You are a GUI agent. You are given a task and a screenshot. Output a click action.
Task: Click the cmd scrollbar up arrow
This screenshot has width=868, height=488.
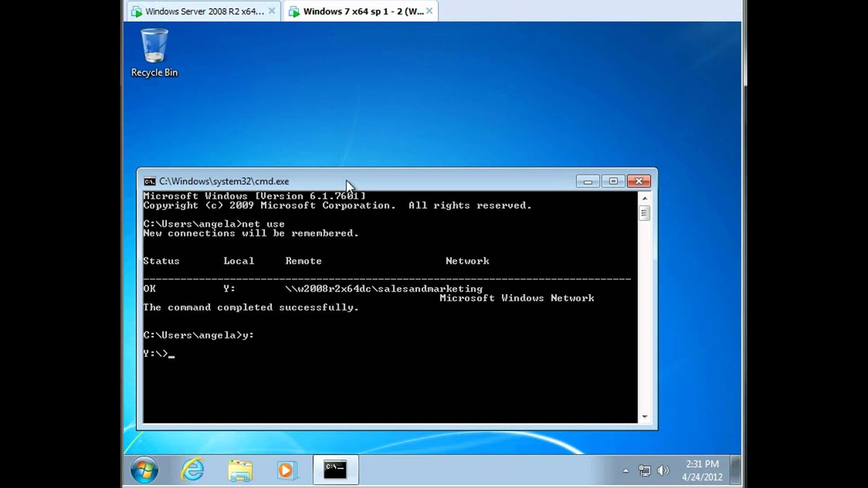click(644, 198)
